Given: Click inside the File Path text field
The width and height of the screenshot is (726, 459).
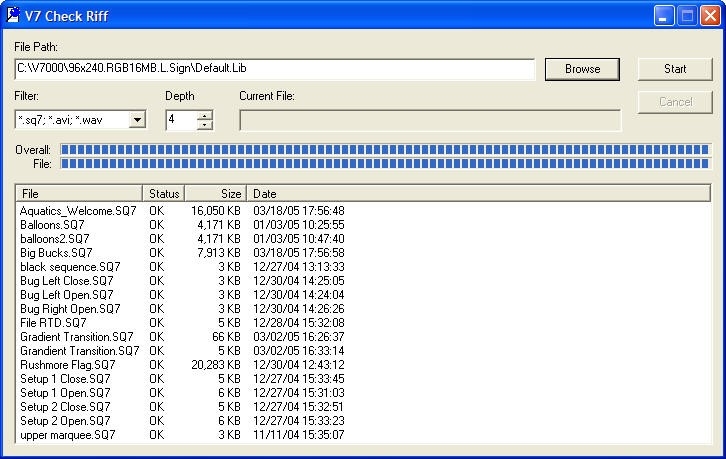Looking at the screenshot, I should click(x=275, y=69).
